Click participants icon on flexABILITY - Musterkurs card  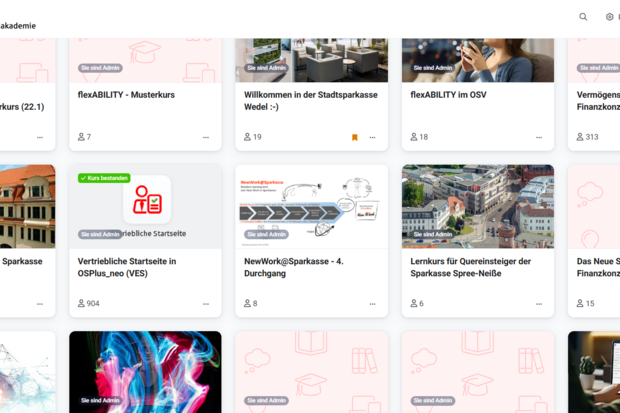(x=81, y=137)
